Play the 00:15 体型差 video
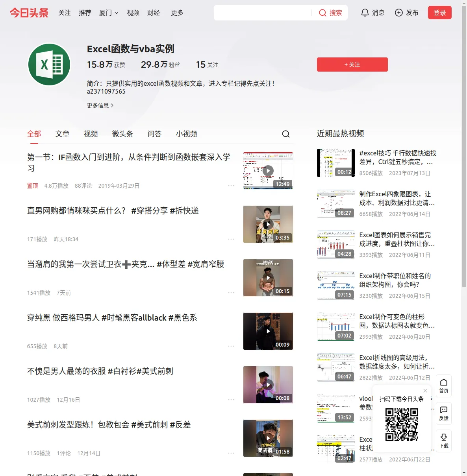Viewport: 467px width, 476px height. pyautogui.click(x=268, y=278)
